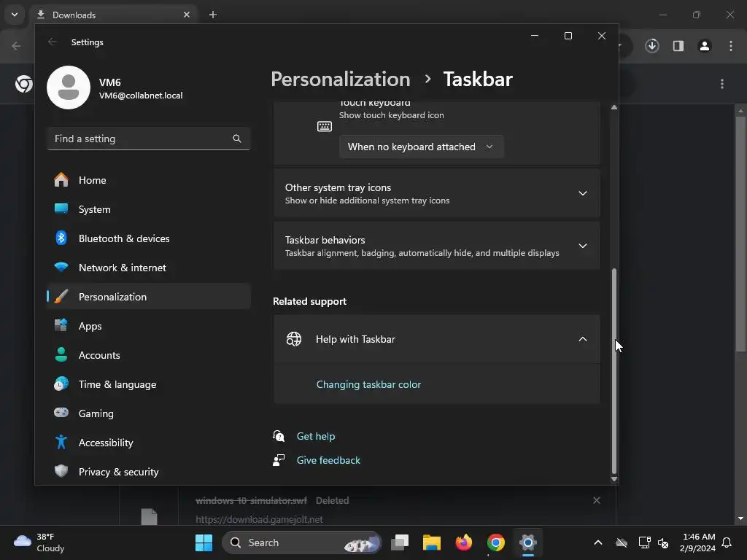
Task: Click the Personalization breadcrumb
Action: (340, 79)
